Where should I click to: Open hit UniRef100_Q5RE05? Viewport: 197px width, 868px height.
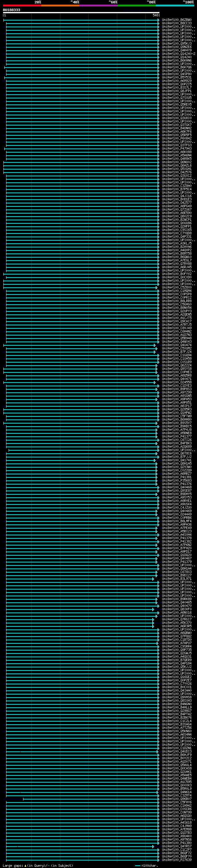pyautogui.click(x=176, y=104)
